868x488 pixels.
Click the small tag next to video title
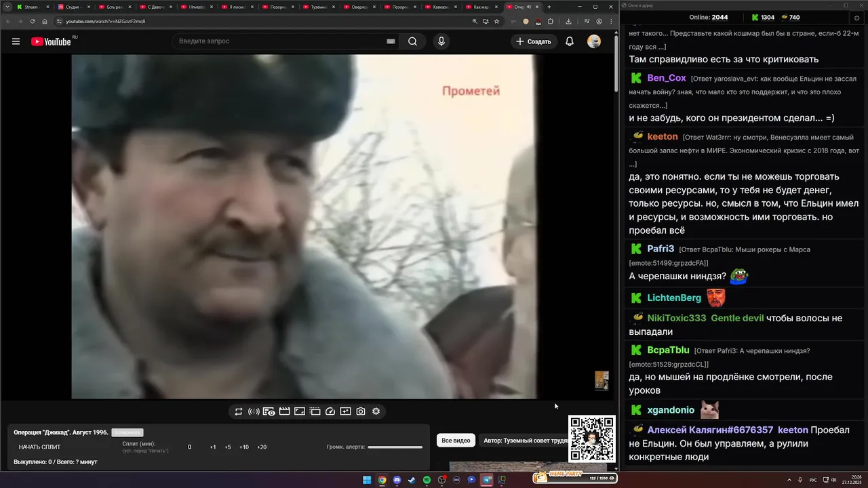[127, 432]
